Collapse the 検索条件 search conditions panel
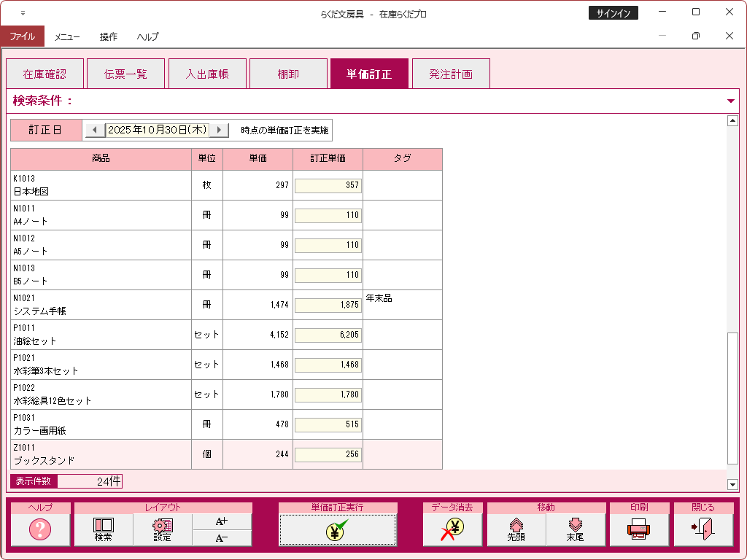This screenshot has width=747, height=560. click(731, 101)
